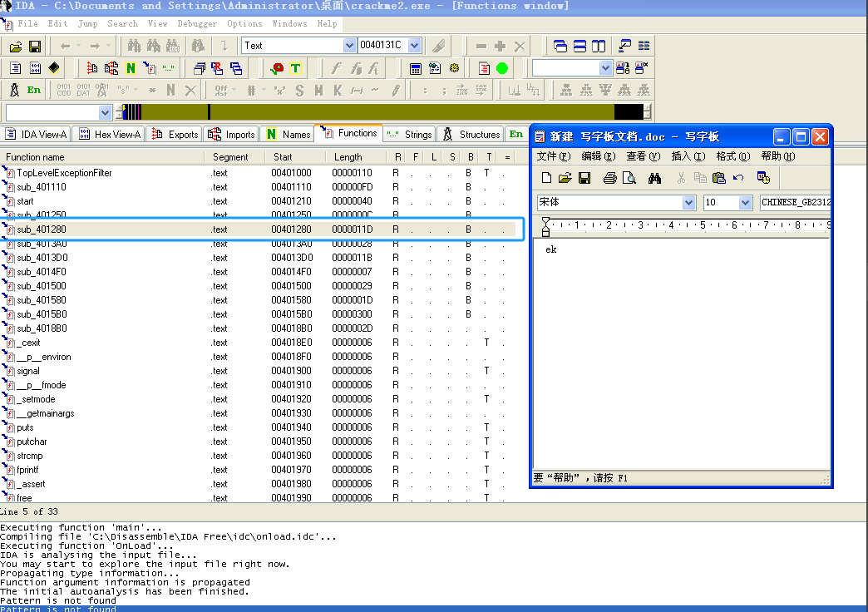The width and height of the screenshot is (868, 612).
Task: Click the open file icon in IDA toolbar
Action: coord(16,47)
